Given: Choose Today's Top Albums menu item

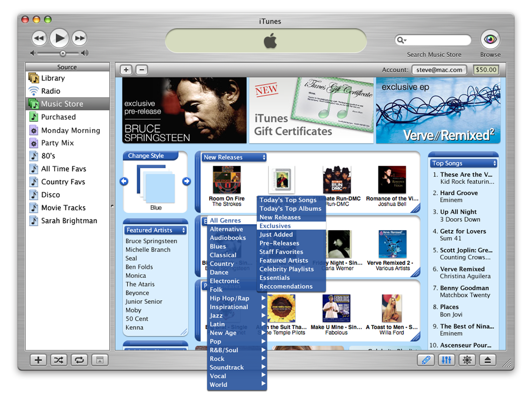Looking at the screenshot, I should 291,208.
